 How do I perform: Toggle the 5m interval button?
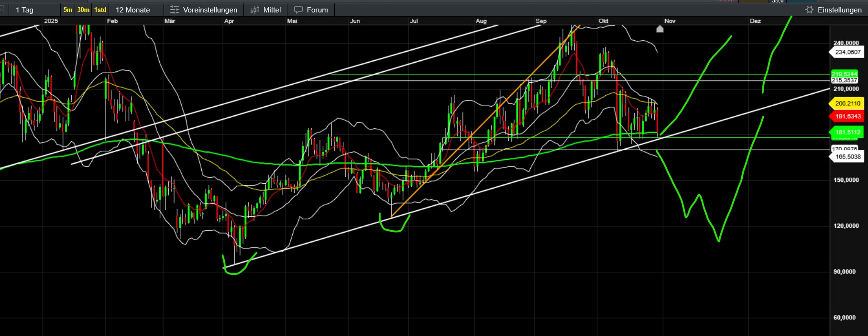pos(68,10)
